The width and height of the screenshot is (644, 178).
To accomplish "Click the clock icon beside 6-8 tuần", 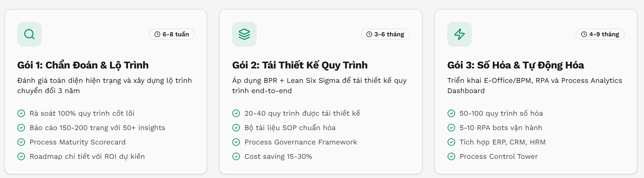I will coord(157,34).
